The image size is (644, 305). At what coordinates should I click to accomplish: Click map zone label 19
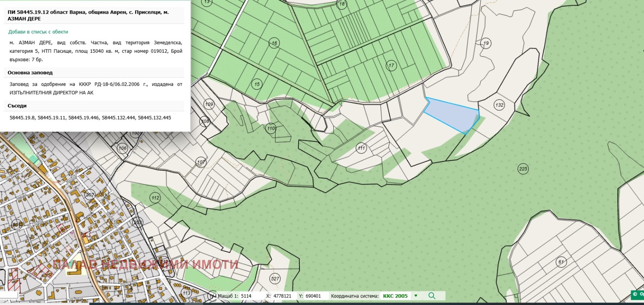tap(486, 43)
